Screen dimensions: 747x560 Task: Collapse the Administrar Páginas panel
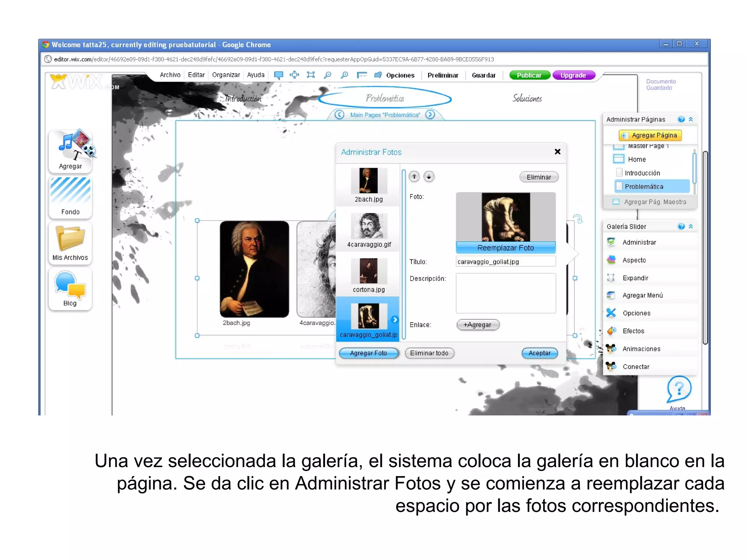(x=690, y=119)
